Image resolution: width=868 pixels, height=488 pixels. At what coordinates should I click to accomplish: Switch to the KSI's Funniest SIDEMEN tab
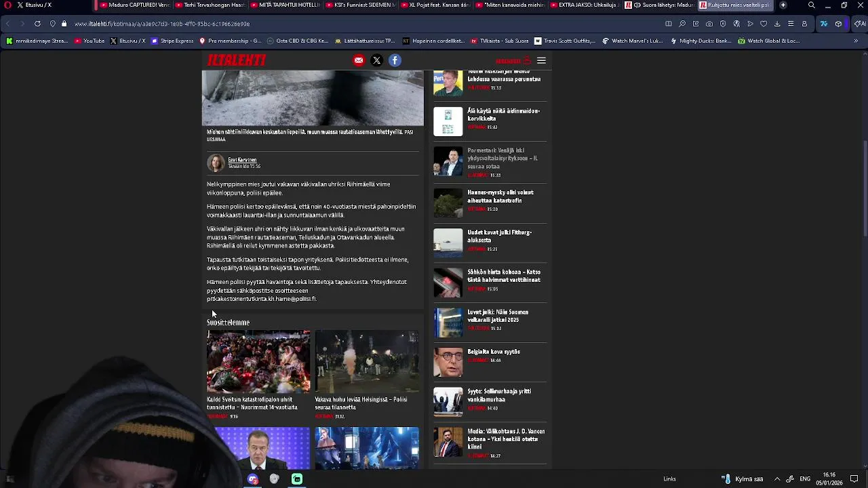[360, 5]
